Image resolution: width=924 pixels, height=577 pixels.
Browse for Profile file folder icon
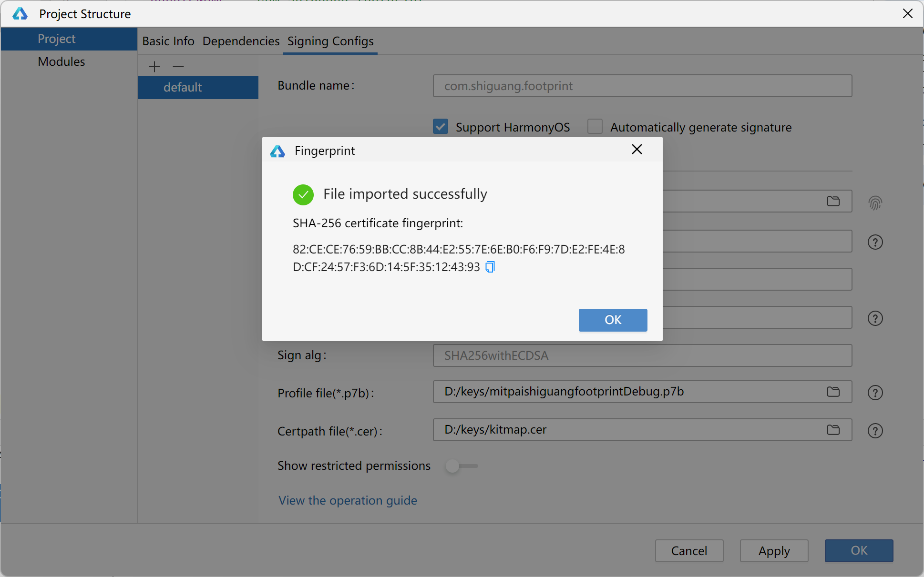833,392
